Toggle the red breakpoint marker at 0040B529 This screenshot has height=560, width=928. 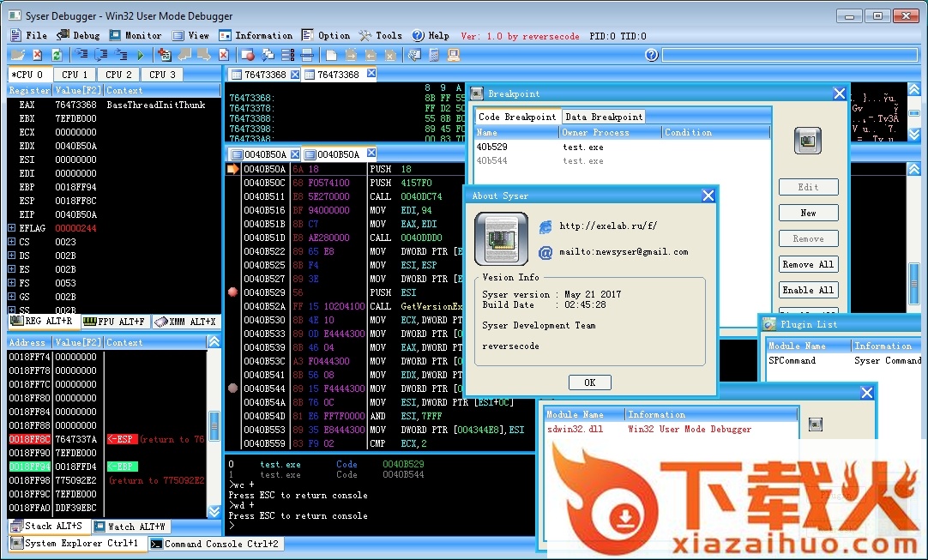[232, 292]
